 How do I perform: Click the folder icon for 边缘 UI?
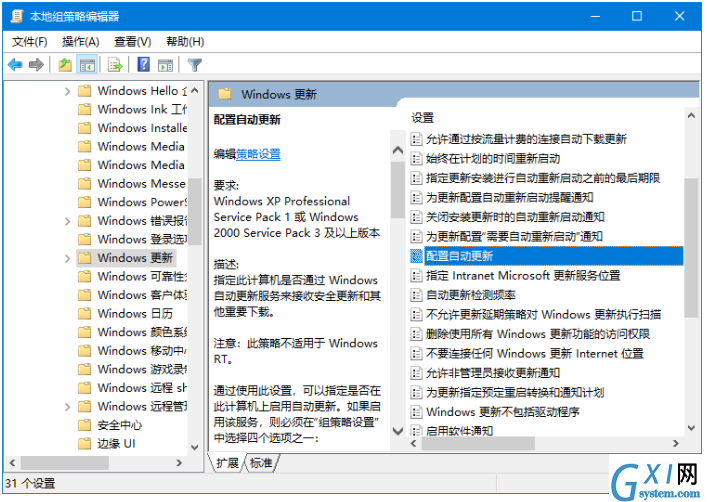pyautogui.click(x=84, y=443)
